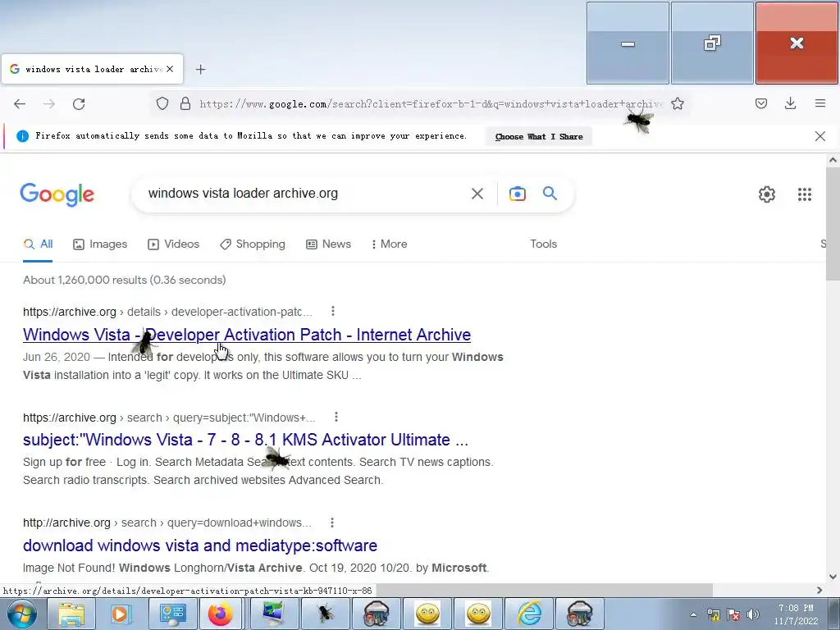840x630 pixels.
Task: Open the Firefox downloads panel
Action: (790, 104)
